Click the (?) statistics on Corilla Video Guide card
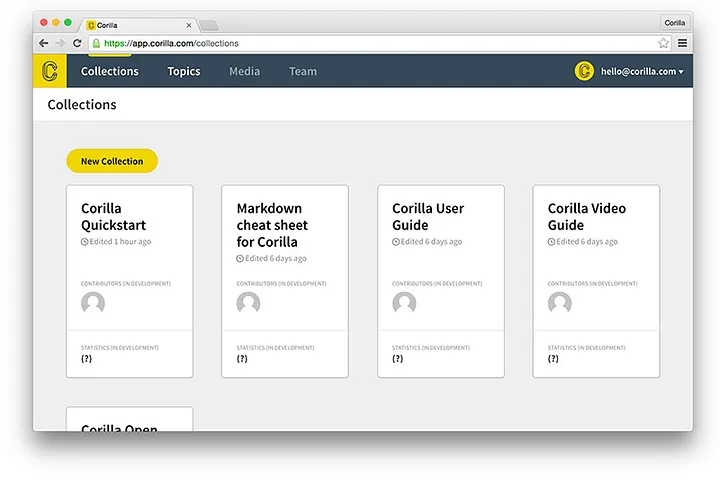720x480 pixels. [x=553, y=359]
